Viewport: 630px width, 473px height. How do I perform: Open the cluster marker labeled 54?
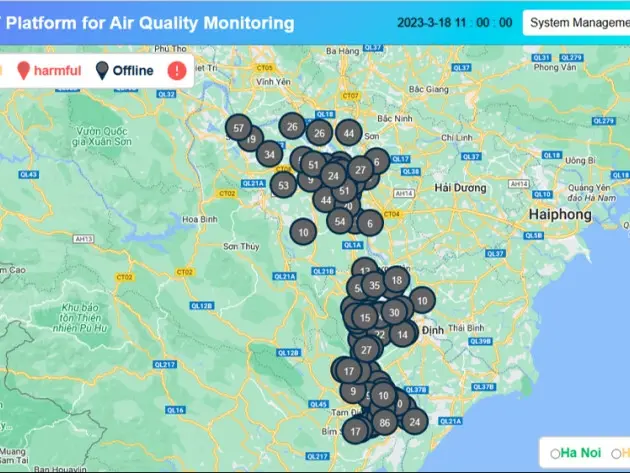340,221
